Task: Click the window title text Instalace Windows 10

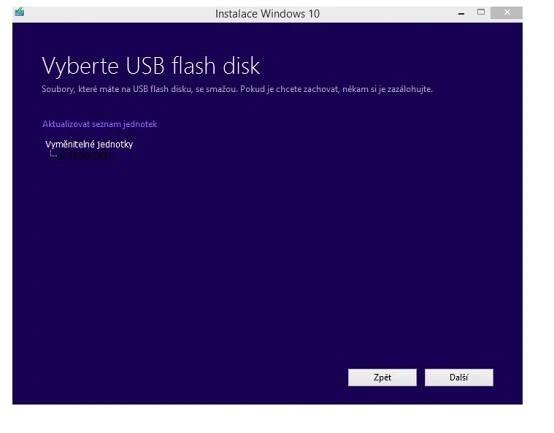Action: click(267, 14)
